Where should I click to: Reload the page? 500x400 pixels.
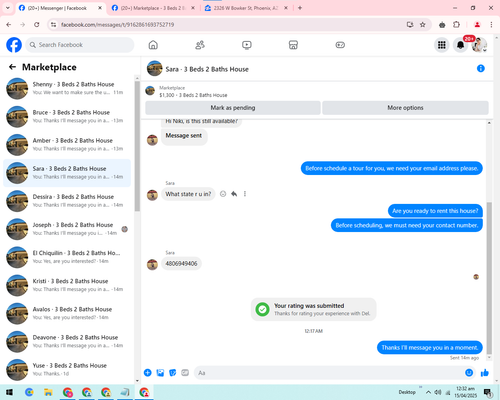[37, 25]
